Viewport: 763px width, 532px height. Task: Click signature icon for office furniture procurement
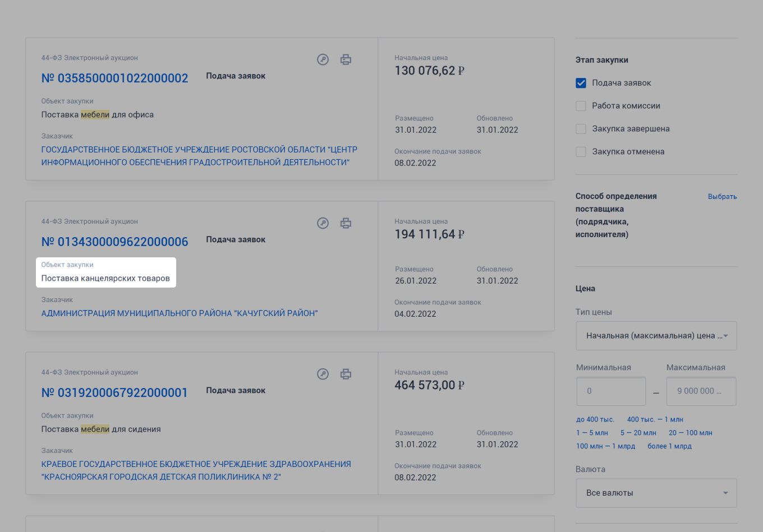tap(323, 59)
